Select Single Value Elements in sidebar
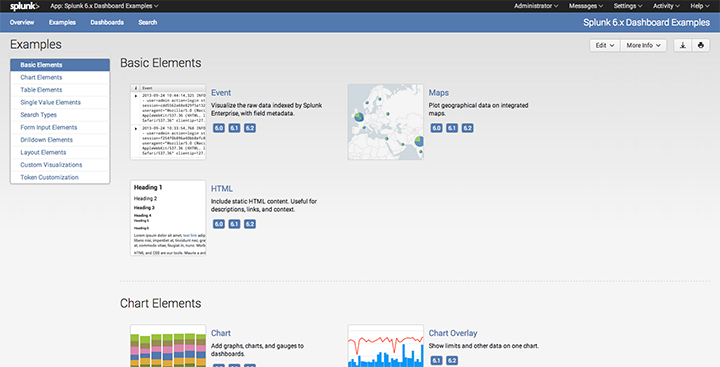Screen dimensions: 720x367 (60, 102)
